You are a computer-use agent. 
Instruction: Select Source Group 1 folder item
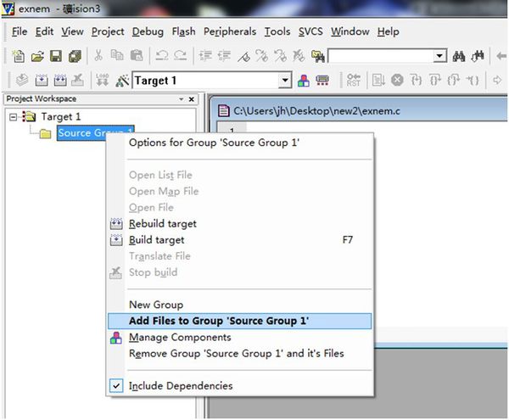pos(82,133)
